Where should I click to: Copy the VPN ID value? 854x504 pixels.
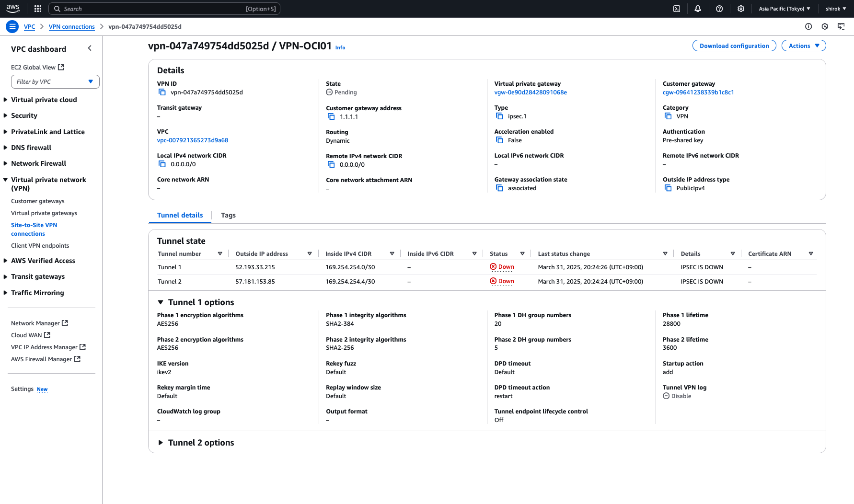(x=162, y=92)
